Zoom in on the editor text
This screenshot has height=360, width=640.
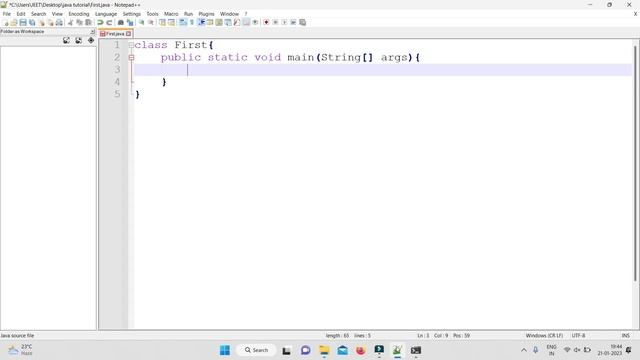142,22
